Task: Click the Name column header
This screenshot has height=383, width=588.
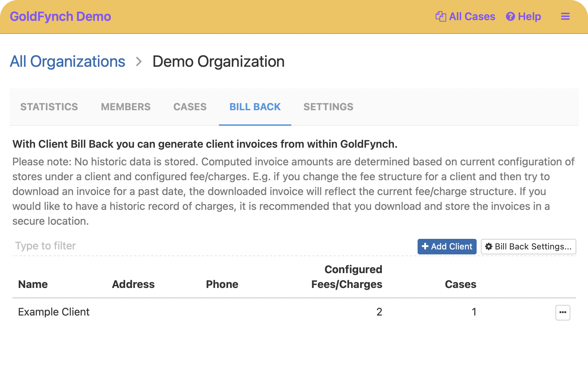Action: (x=33, y=284)
